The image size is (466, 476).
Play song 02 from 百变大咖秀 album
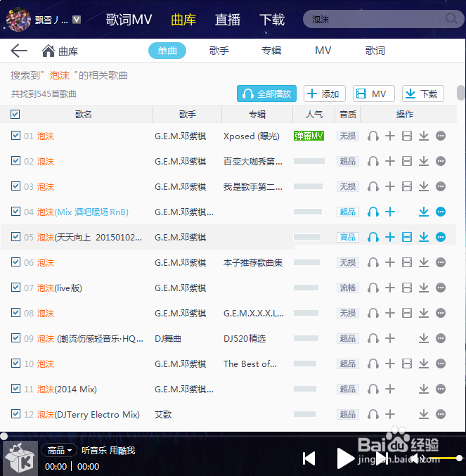pyautogui.click(x=373, y=161)
